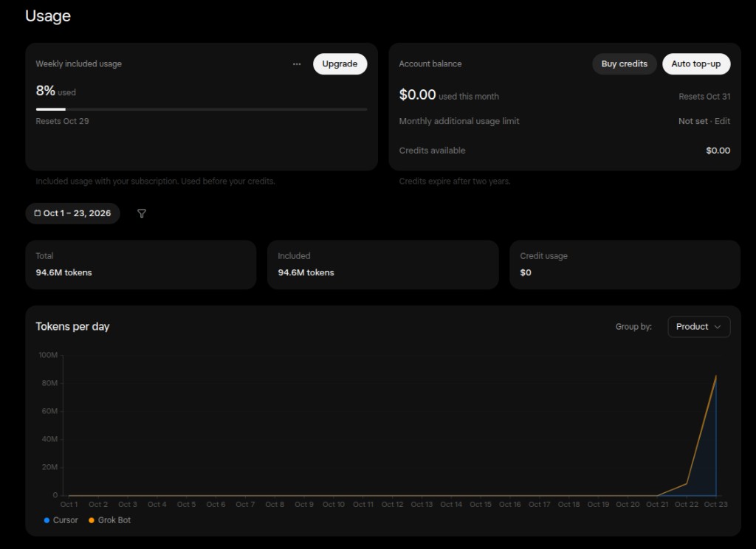The width and height of the screenshot is (756, 549).
Task: Click the 60M y-axis label
Action: click(x=49, y=411)
